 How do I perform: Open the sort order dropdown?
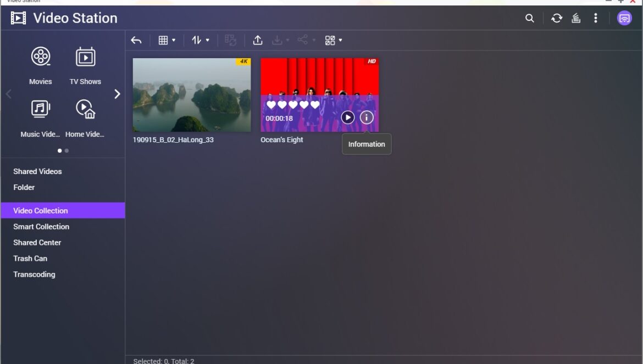point(201,40)
